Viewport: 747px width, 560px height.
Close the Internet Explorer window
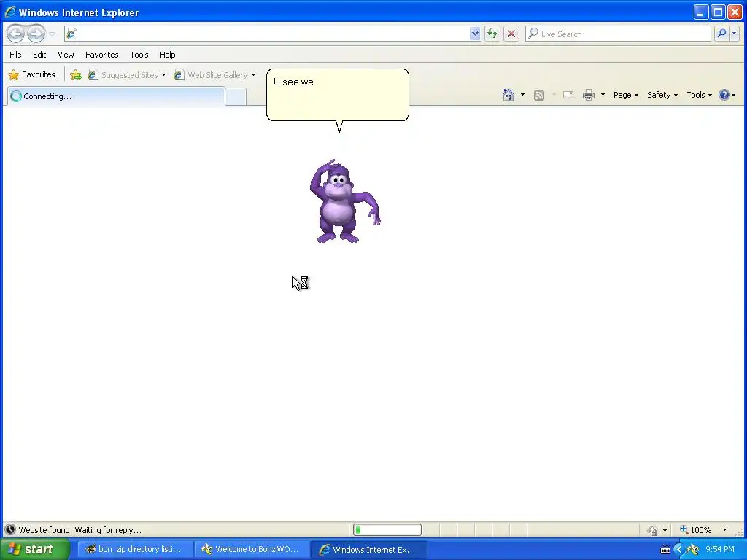[x=735, y=12]
